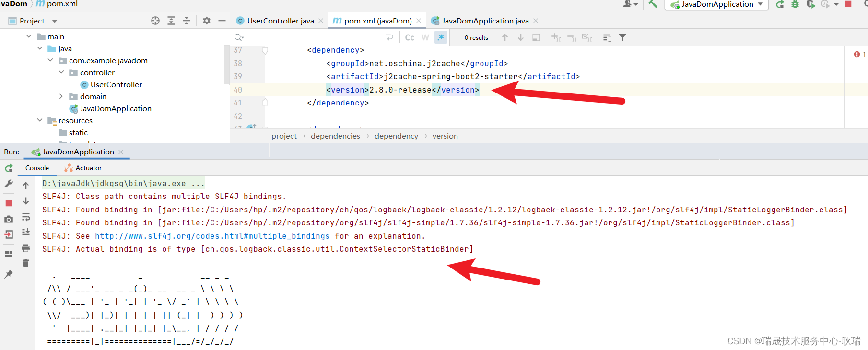
Task: Click line 40 version tag in editor
Action: [402, 90]
